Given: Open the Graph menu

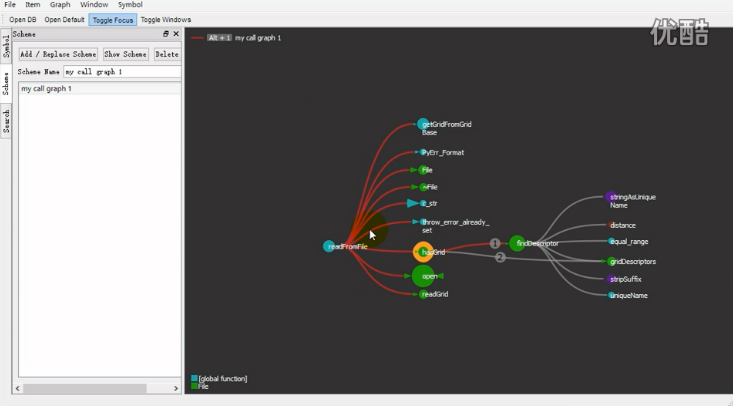Looking at the screenshot, I should click(60, 5).
